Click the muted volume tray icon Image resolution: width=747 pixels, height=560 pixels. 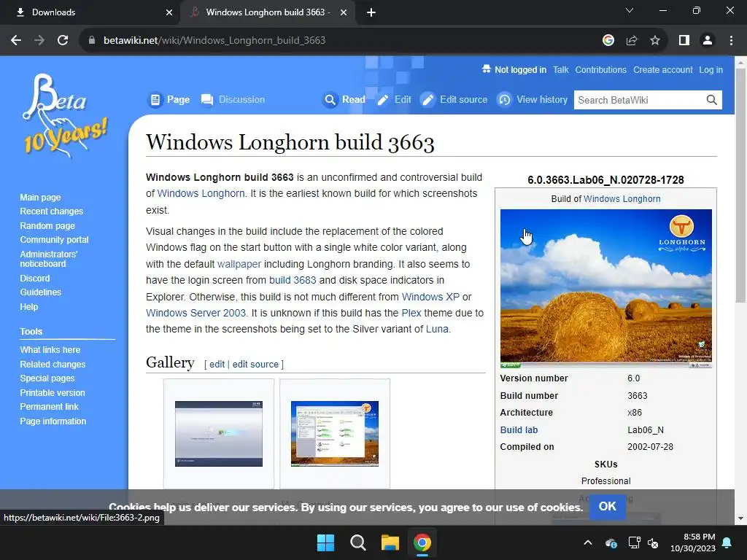pos(653,542)
